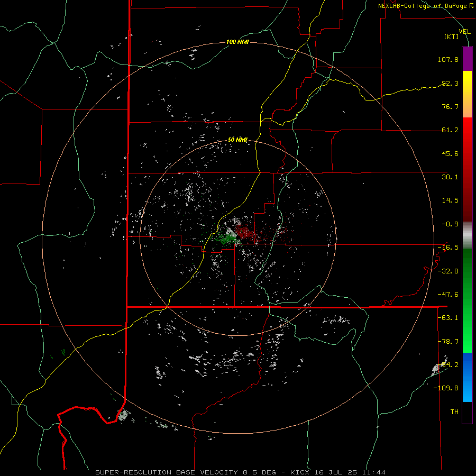Click the 107.8 scale value
The height and width of the screenshot is (476, 476).
(x=448, y=59)
